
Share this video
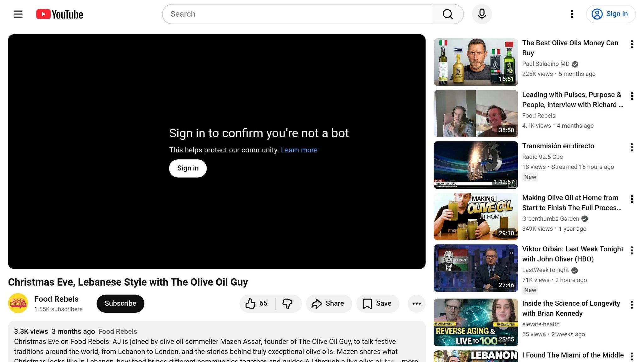click(x=329, y=304)
